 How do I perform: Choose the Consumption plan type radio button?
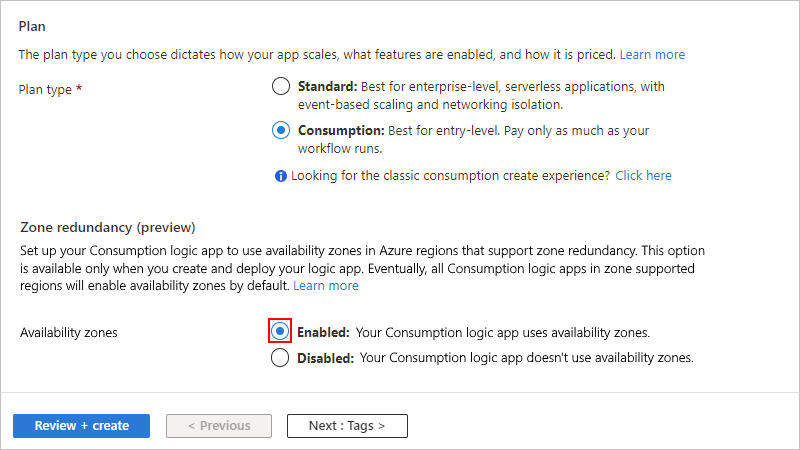click(x=281, y=131)
